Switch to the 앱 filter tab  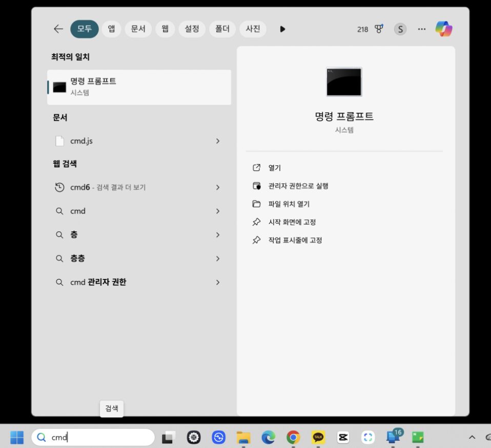point(111,29)
